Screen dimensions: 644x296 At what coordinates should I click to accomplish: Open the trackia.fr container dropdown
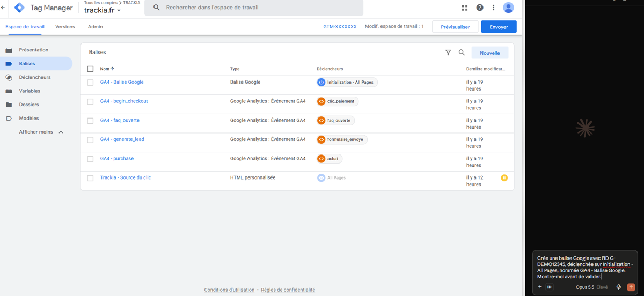103,11
